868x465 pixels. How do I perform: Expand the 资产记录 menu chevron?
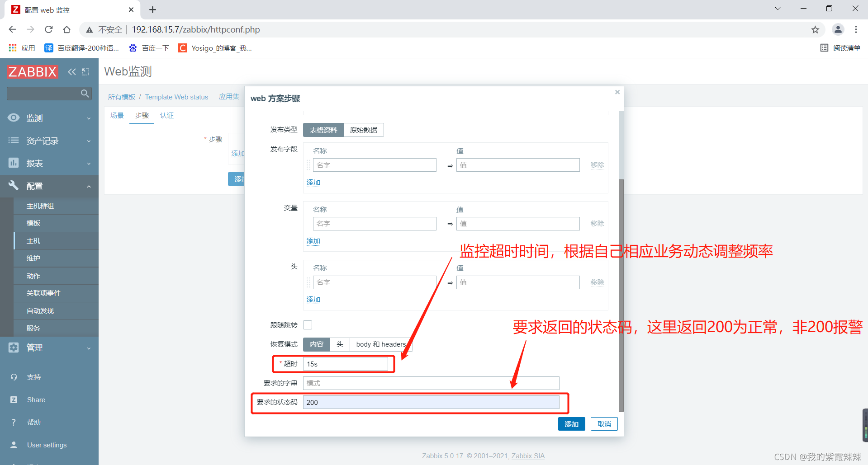(89, 141)
